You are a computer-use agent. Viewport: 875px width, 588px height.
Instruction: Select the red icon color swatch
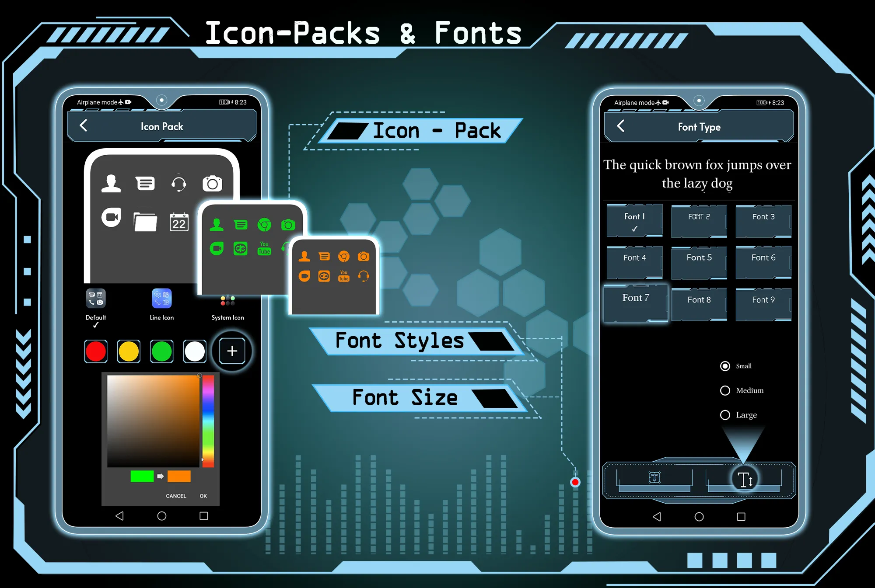[97, 351]
